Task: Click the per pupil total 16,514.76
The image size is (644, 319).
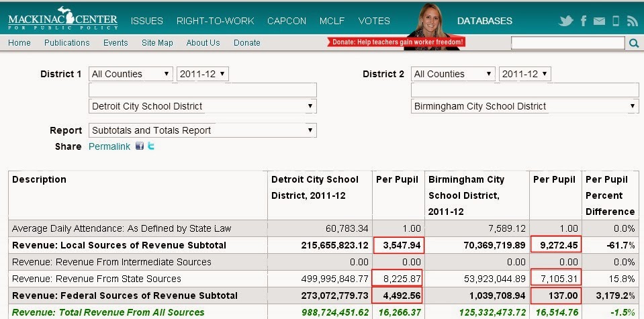Action: point(557,312)
